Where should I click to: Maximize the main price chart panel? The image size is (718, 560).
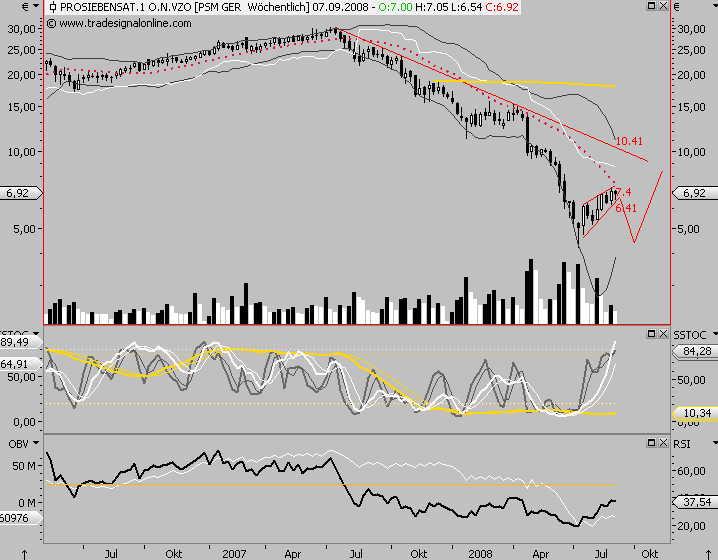[x=651, y=6]
